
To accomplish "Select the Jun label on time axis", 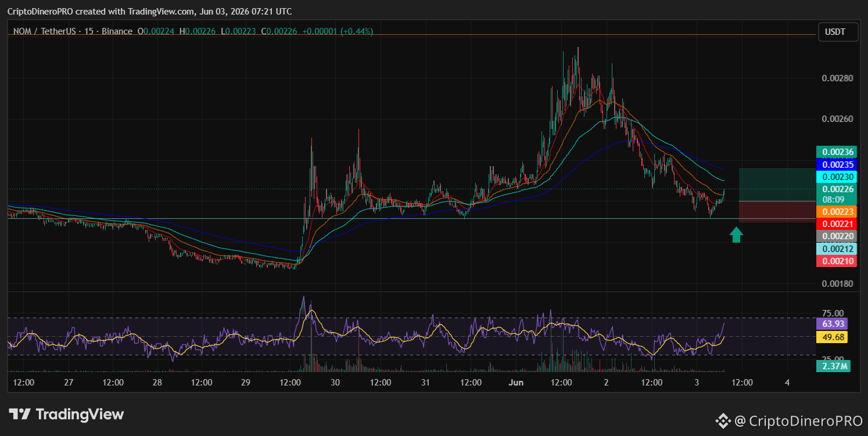I will [x=515, y=383].
